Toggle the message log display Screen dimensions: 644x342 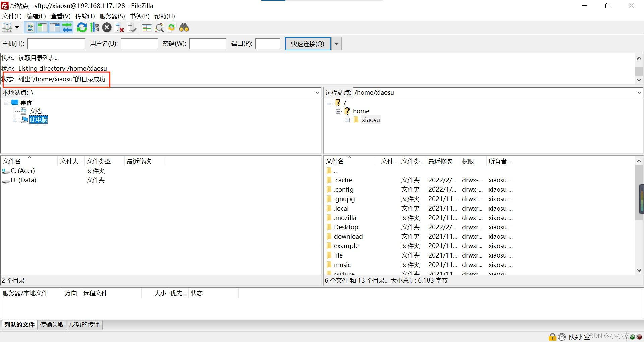click(x=30, y=27)
